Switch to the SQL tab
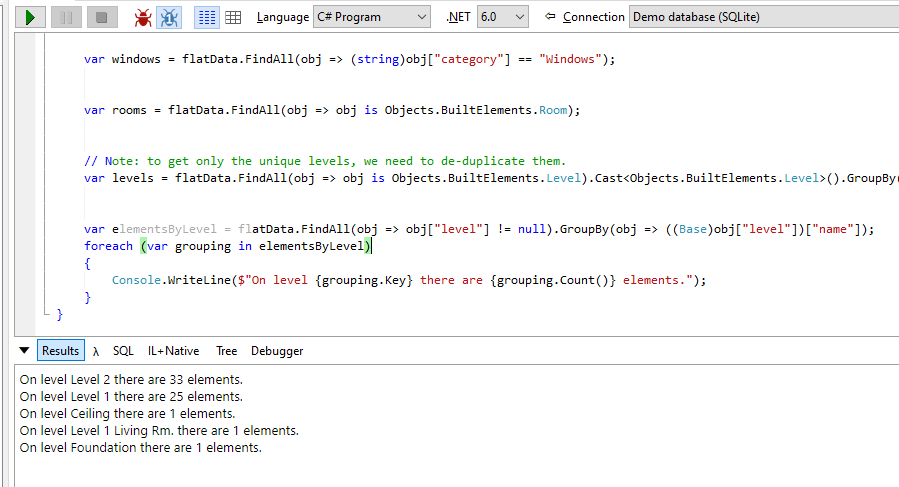The width and height of the screenshot is (899, 487). (123, 351)
